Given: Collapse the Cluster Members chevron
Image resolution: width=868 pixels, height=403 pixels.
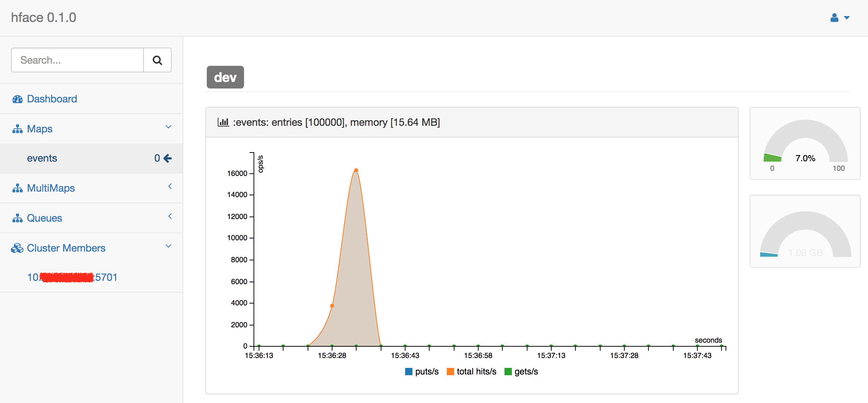Looking at the screenshot, I should tap(168, 246).
